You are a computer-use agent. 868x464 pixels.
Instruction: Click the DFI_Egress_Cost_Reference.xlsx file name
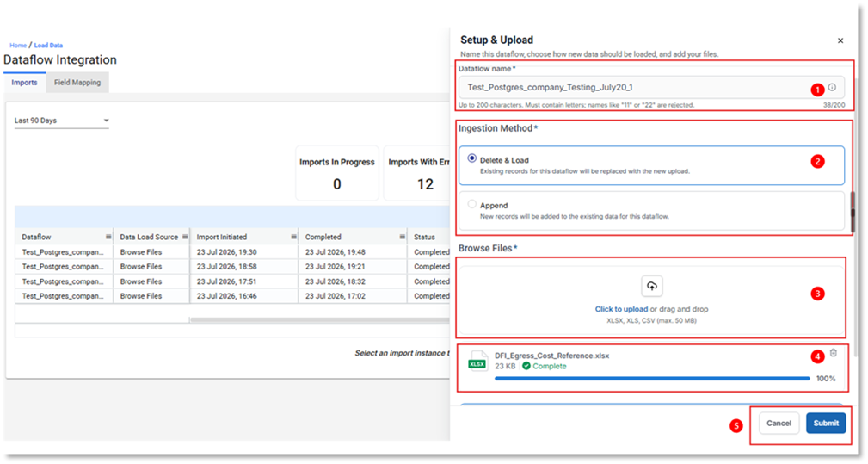coord(552,356)
